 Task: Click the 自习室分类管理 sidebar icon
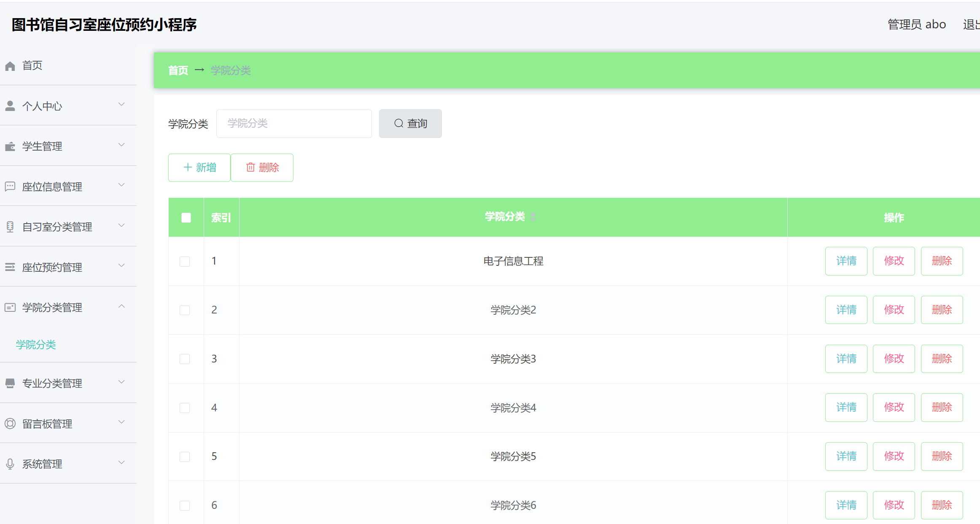[x=10, y=227]
